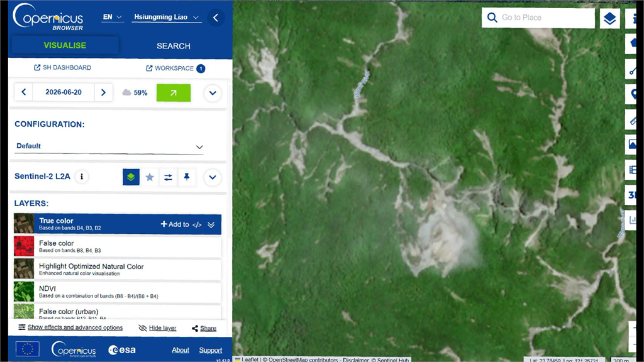Open the timelapse film tool
This screenshot has height=362, width=644.
633,170
